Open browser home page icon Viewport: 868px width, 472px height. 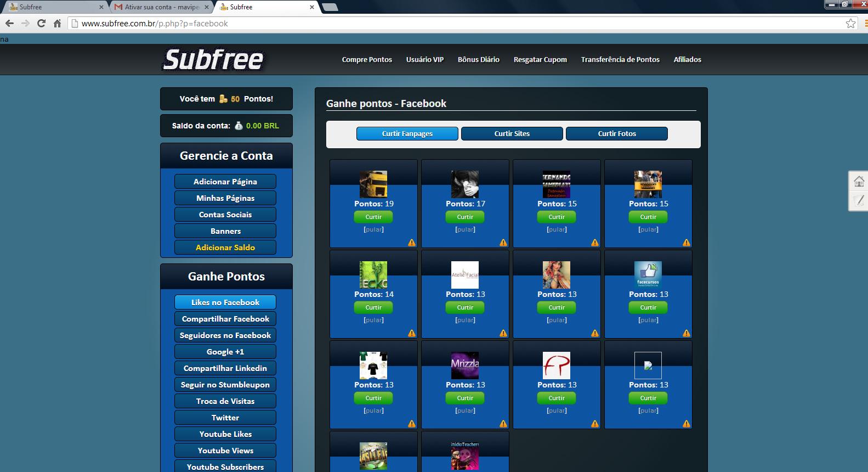[57, 23]
